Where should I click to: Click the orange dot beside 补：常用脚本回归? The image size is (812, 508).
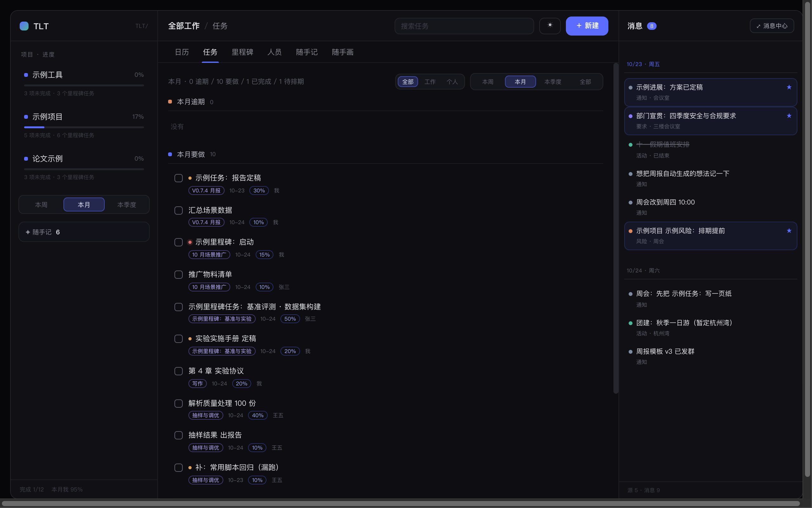(x=190, y=468)
